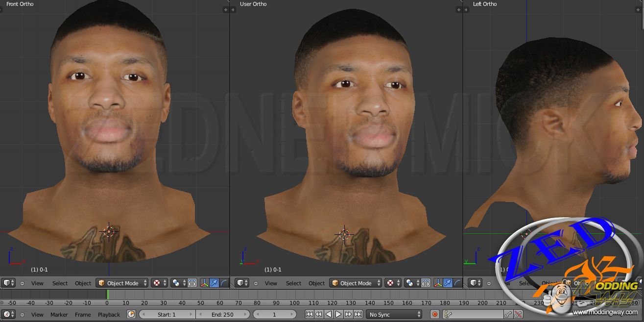Click the End: 250 frame field
Screen dimensions: 644x322
tap(223, 315)
